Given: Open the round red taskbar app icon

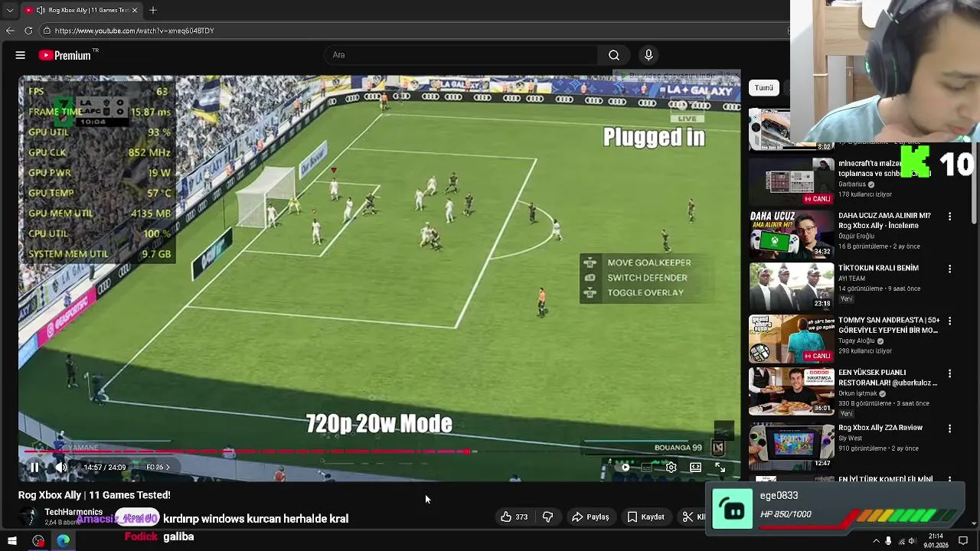Looking at the screenshot, I should click(x=38, y=541).
